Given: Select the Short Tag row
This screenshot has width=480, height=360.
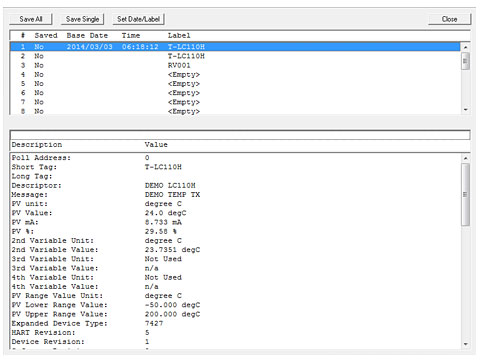Looking at the screenshot, I should [x=235, y=167].
